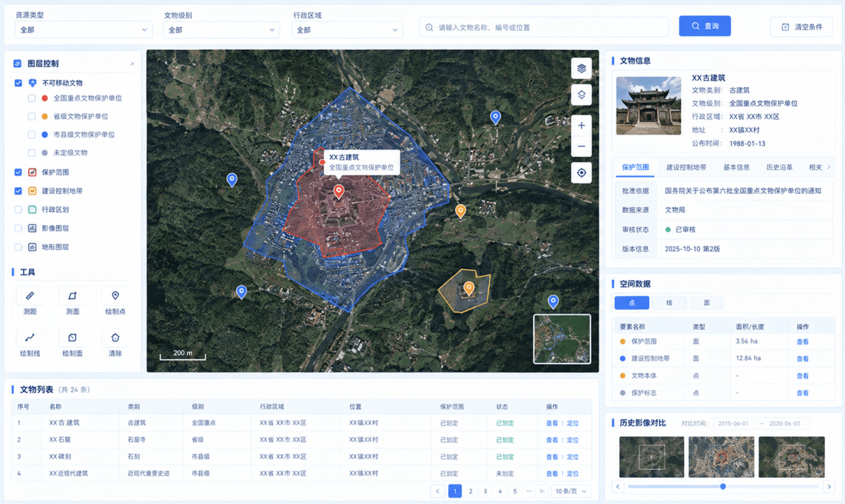
Task: Select the 测距 distance measuring tool
Action: tap(30, 301)
